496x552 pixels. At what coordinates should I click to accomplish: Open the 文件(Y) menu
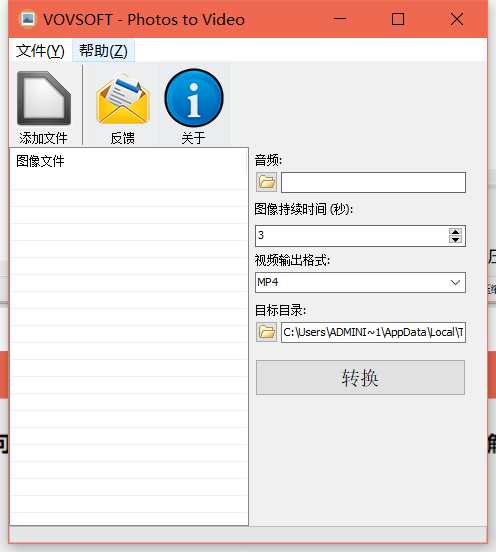(x=40, y=51)
